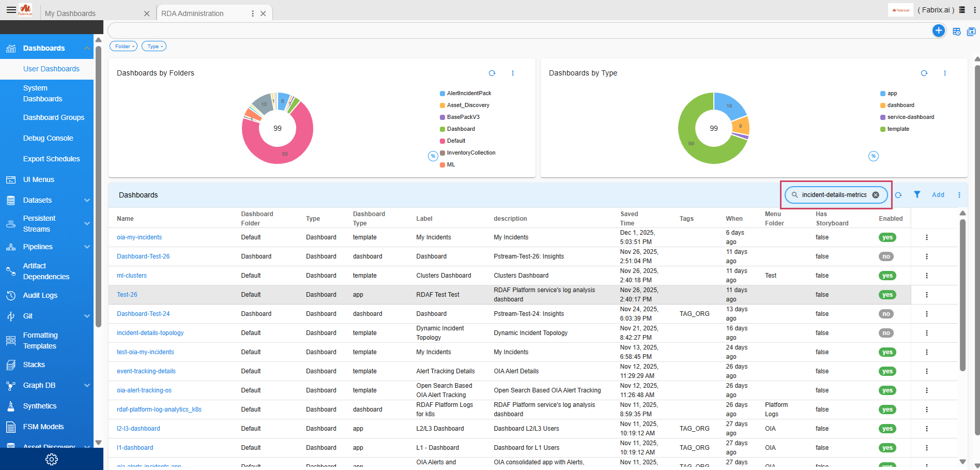Viewport: 980px width, 470px height.
Task: Open row actions for oia-my-incidents
Action: pos(926,237)
